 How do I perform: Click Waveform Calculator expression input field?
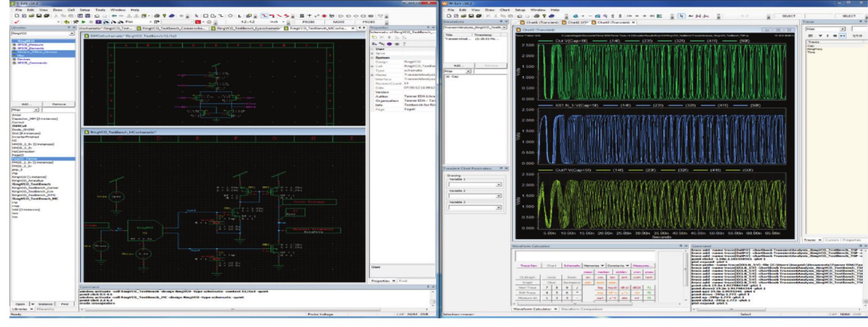click(x=585, y=256)
